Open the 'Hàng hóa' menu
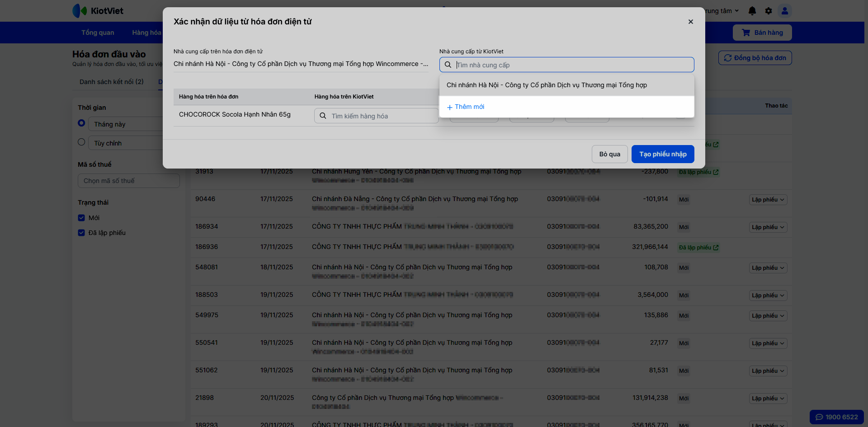The image size is (868, 427). pos(146,33)
